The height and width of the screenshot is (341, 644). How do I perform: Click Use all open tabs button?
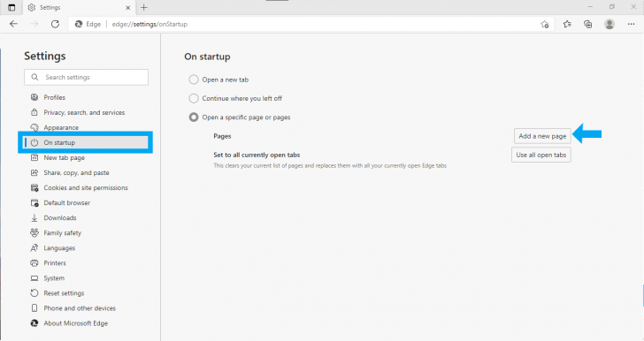[540, 155]
